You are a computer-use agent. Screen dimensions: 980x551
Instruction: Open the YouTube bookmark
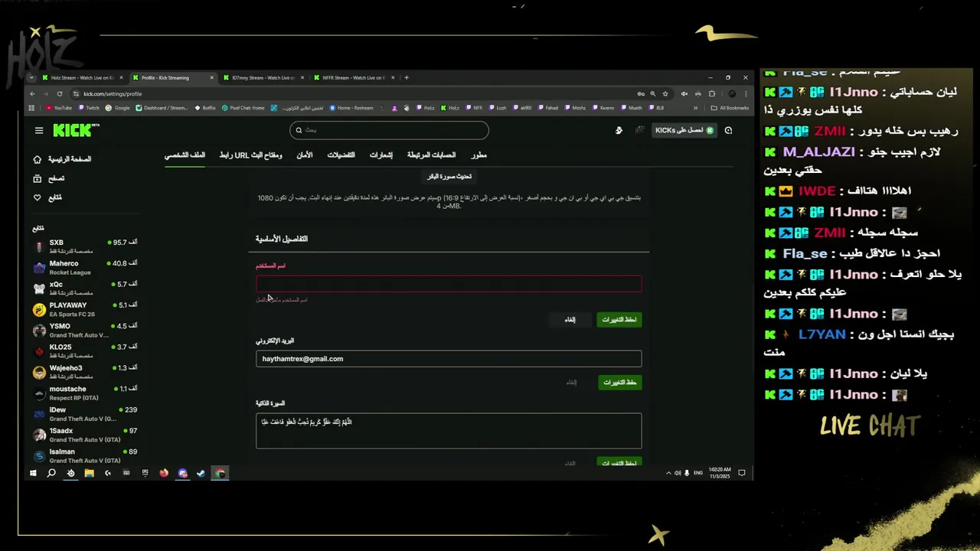coord(59,108)
